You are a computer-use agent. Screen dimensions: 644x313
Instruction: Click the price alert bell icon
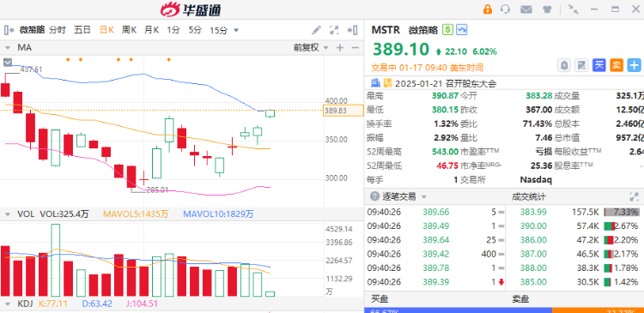[x=564, y=65]
